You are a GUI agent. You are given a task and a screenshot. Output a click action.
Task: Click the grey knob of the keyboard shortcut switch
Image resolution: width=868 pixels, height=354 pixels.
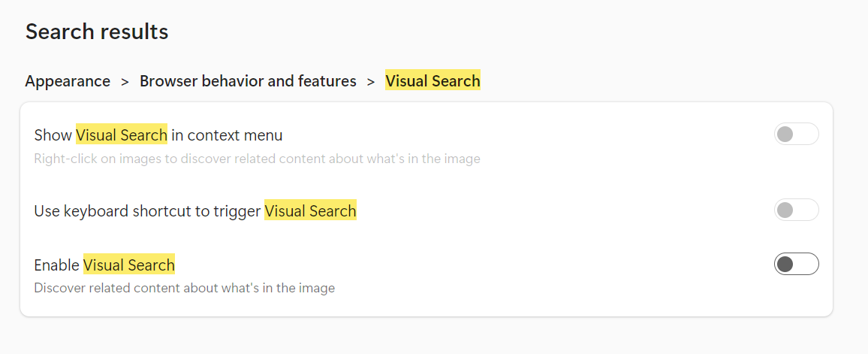point(785,210)
